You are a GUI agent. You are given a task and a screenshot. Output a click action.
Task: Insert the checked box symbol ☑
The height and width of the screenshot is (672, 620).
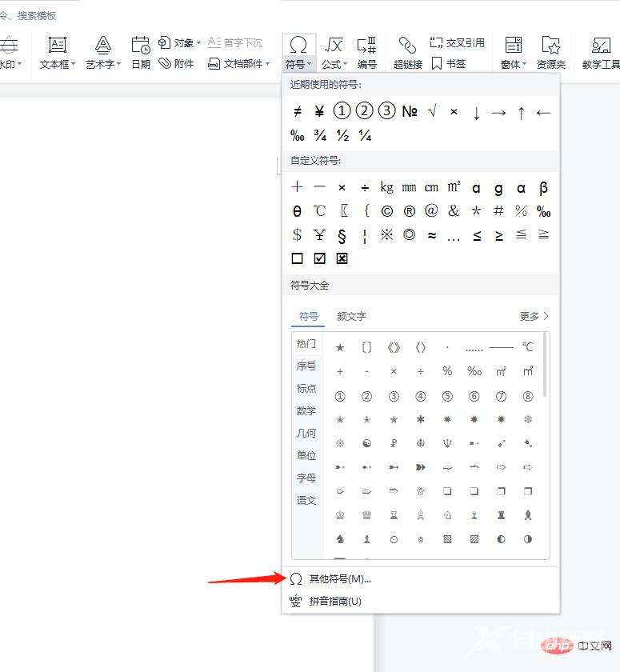[320, 258]
